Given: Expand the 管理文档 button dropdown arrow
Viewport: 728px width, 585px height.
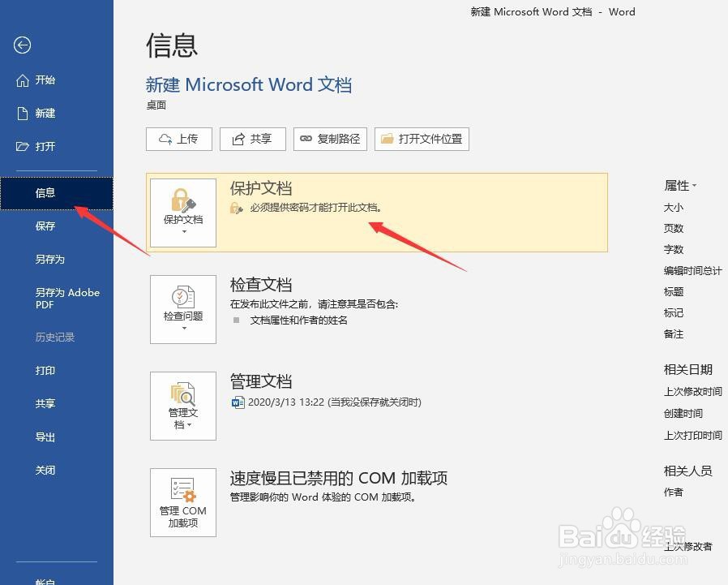Looking at the screenshot, I should (x=190, y=424).
